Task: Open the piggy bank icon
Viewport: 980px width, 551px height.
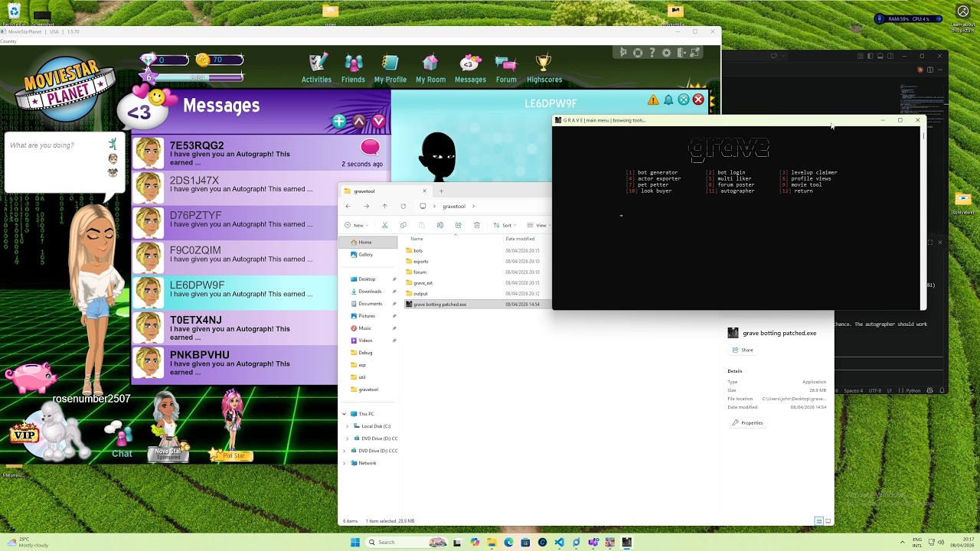Action: (x=30, y=377)
